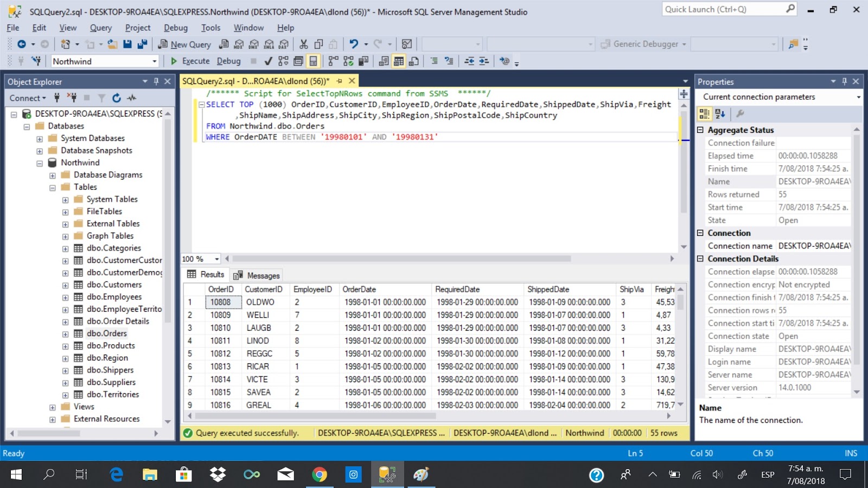The image size is (868, 488).
Task: Click Connect Object Explorer plug icon
Action: pos(57,98)
